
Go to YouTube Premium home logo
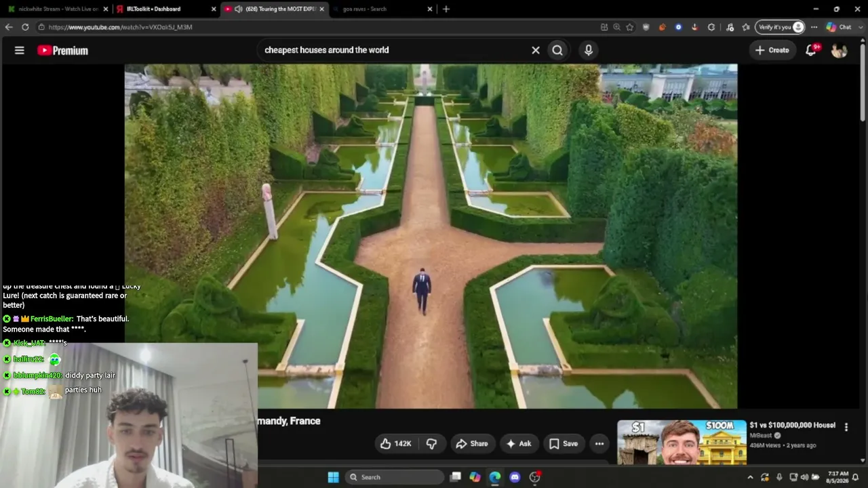[x=62, y=50]
